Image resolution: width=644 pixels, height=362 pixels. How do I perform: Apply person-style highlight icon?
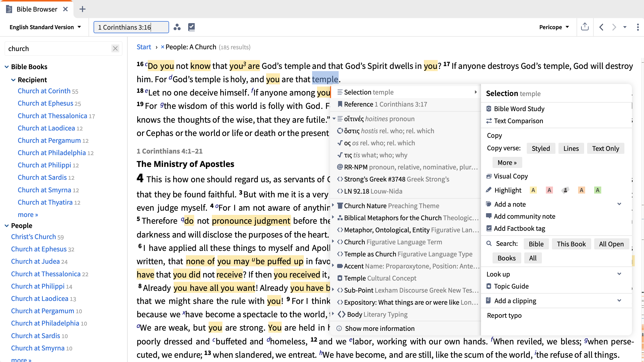565,190
